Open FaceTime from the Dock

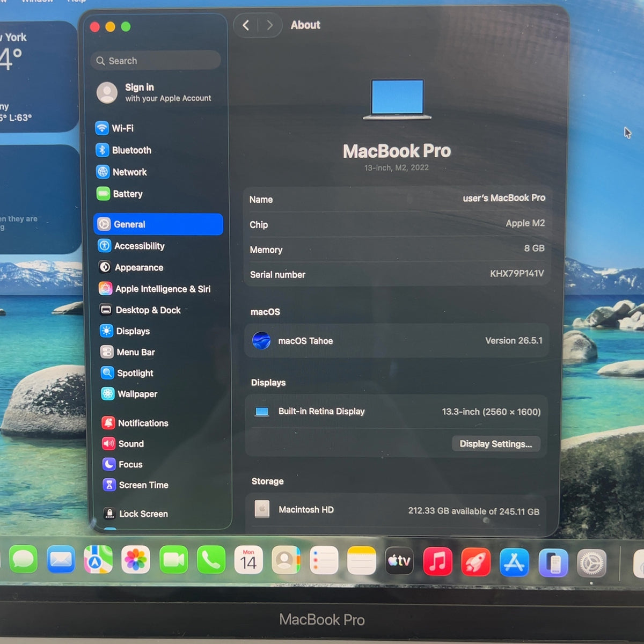[173, 560]
